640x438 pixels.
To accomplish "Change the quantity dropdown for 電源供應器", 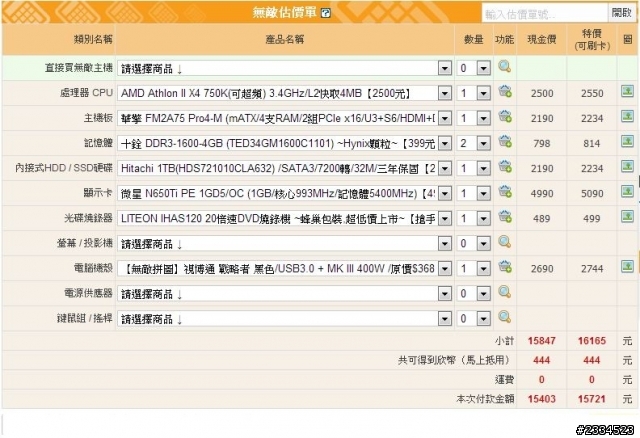I will (x=473, y=294).
